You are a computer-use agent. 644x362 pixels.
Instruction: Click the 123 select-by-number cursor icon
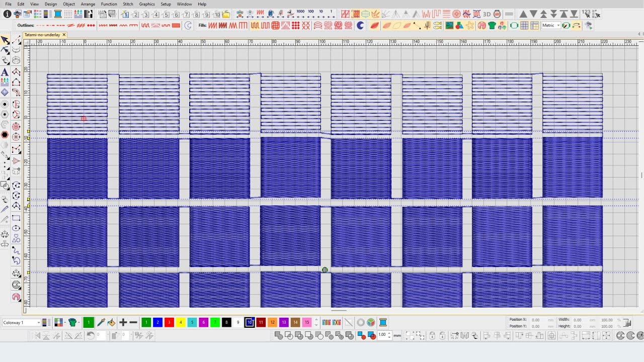click(x=587, y=14)
